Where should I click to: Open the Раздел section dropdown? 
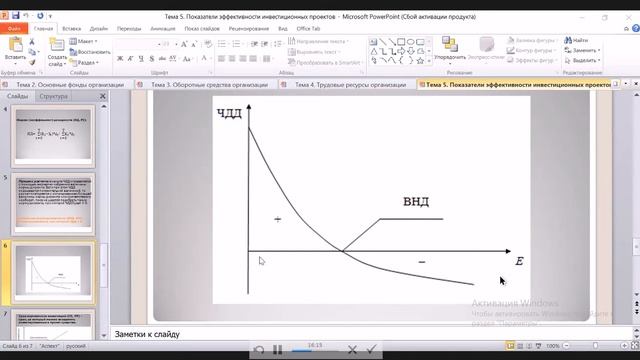click(84, 62)
